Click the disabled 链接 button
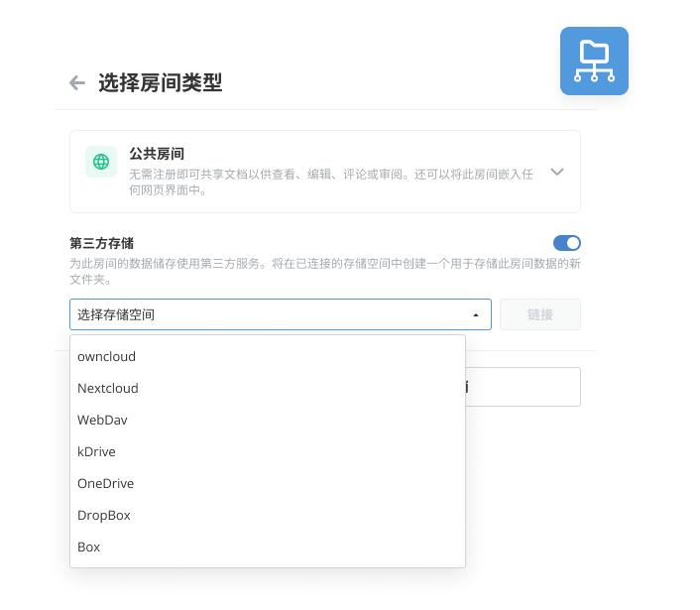700x610 pixels. pyautogui.click(x=540, y=314)
